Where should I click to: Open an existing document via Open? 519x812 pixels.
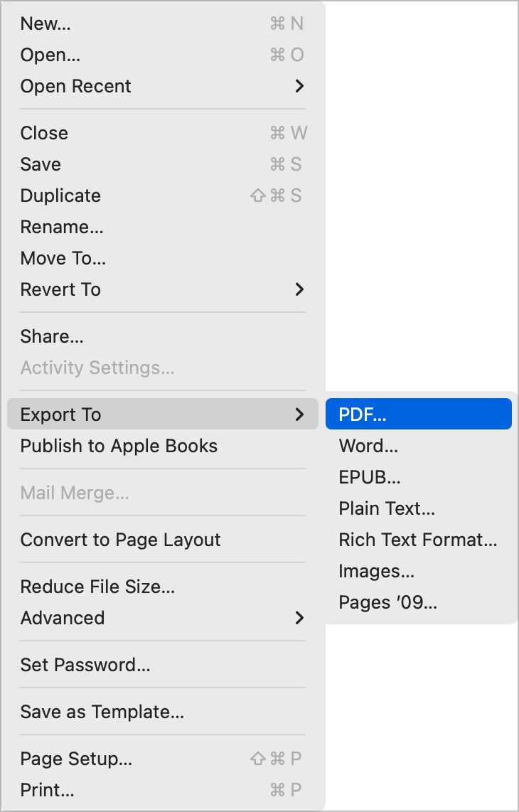(x=50, y=54)
